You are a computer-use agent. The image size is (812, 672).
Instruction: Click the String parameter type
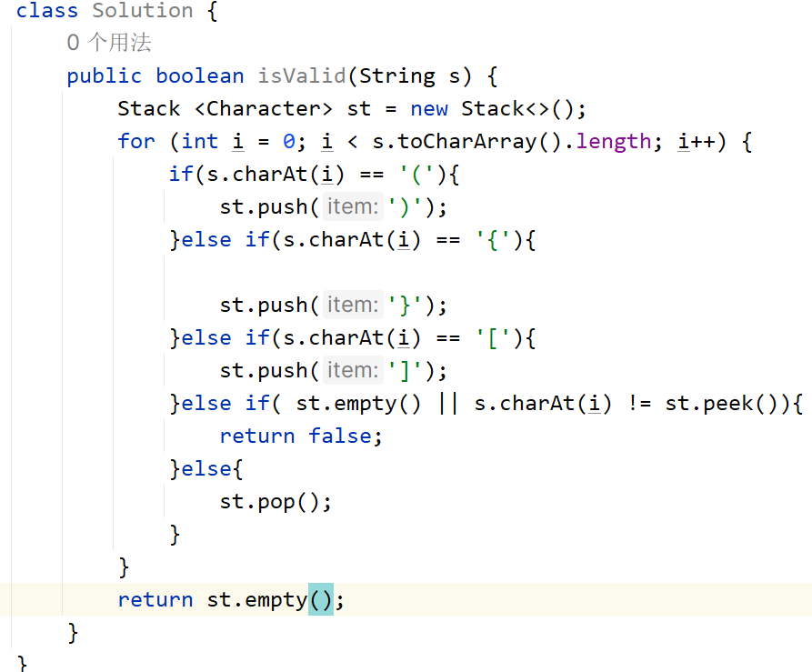396,76
